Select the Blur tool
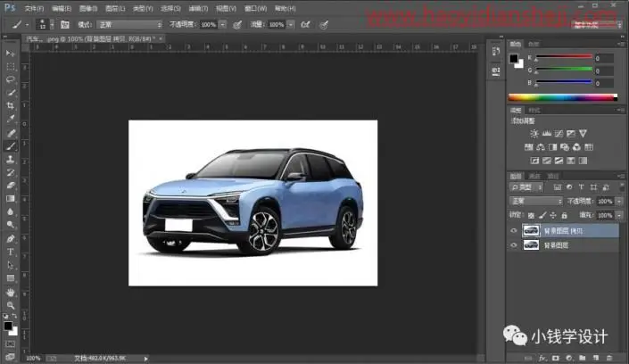Image resolution: width=629 pixels, height=364 pixels. coord(11,212)
